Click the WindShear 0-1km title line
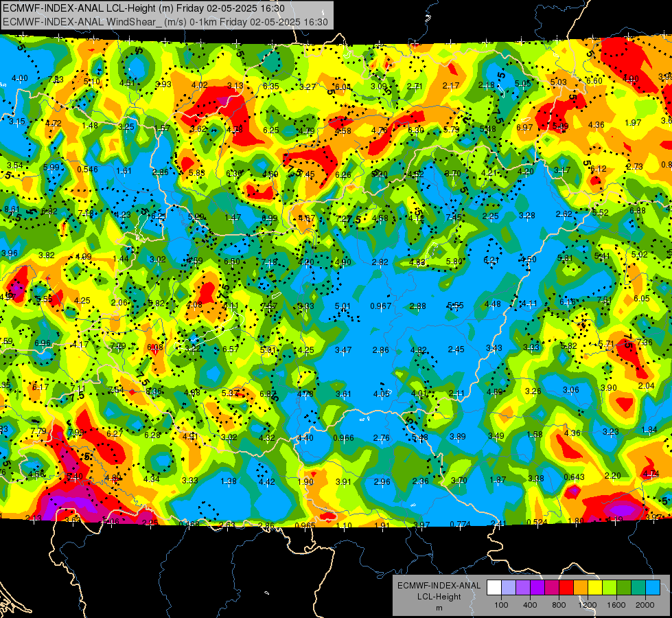 (x=165, y=22)
